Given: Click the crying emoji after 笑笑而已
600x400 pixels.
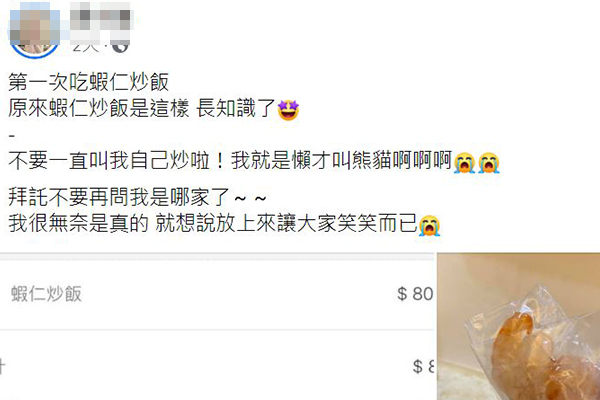Looking at the screenshot, I should 429,225.
